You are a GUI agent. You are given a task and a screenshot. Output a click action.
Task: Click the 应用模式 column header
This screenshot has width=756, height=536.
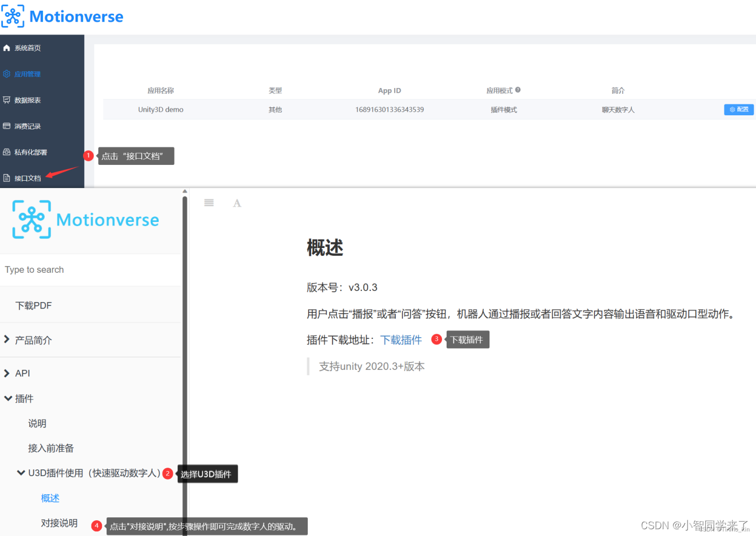500,90
